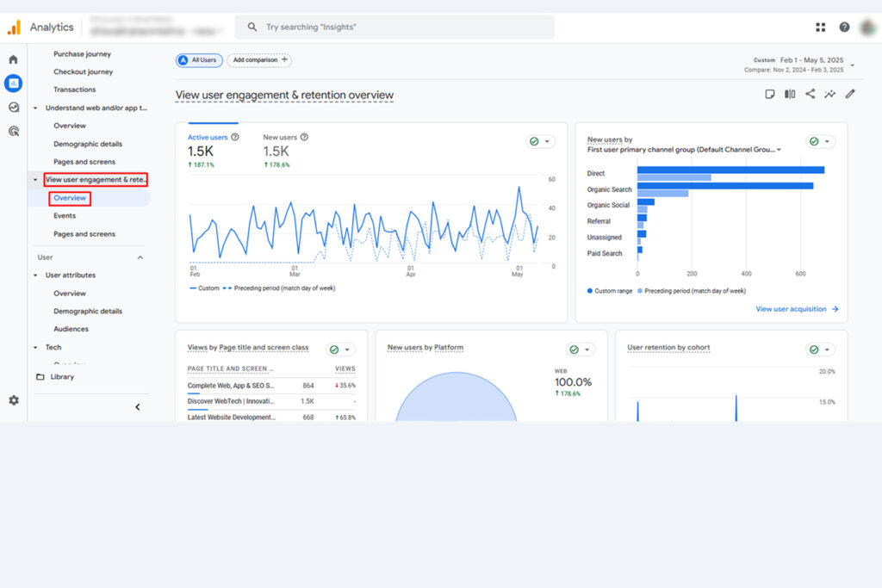Click the property selector in header

(x=156, y=26)
